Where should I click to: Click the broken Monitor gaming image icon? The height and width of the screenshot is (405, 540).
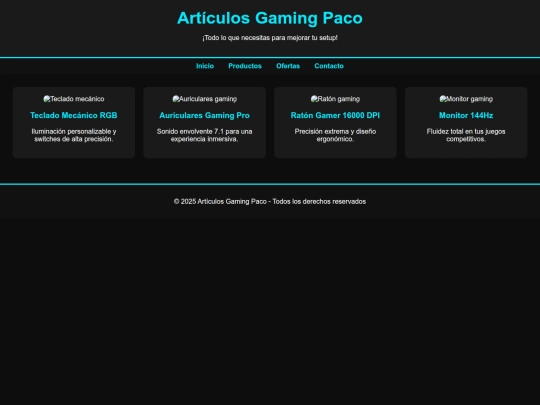tap(443, 99)
